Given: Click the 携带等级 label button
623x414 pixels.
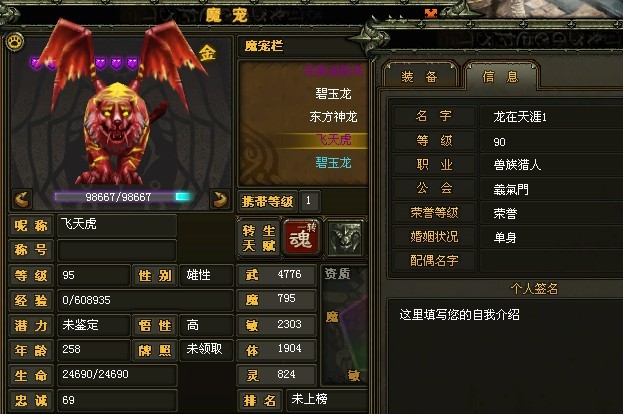Looking at the screenshot, I should [x=267, y=201].
